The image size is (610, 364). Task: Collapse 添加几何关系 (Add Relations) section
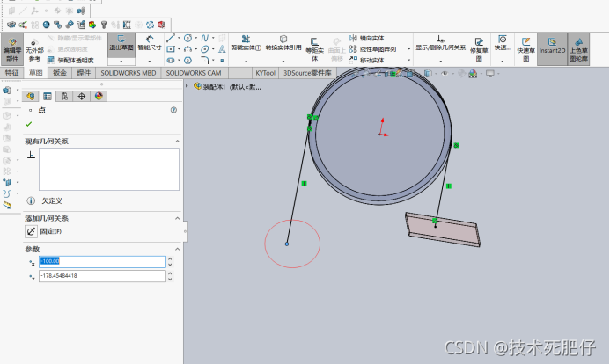pyautogui.click(x=178, y=218)
